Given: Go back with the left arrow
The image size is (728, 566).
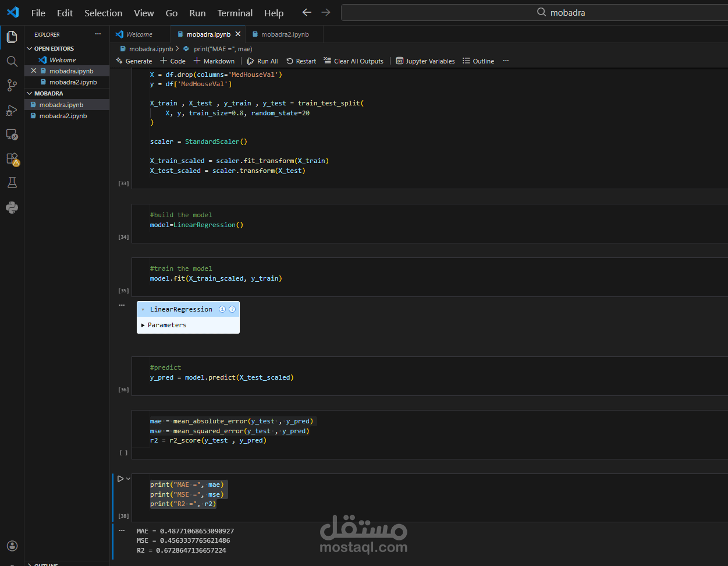Looking at the screenshot, I should click(307, 12).
